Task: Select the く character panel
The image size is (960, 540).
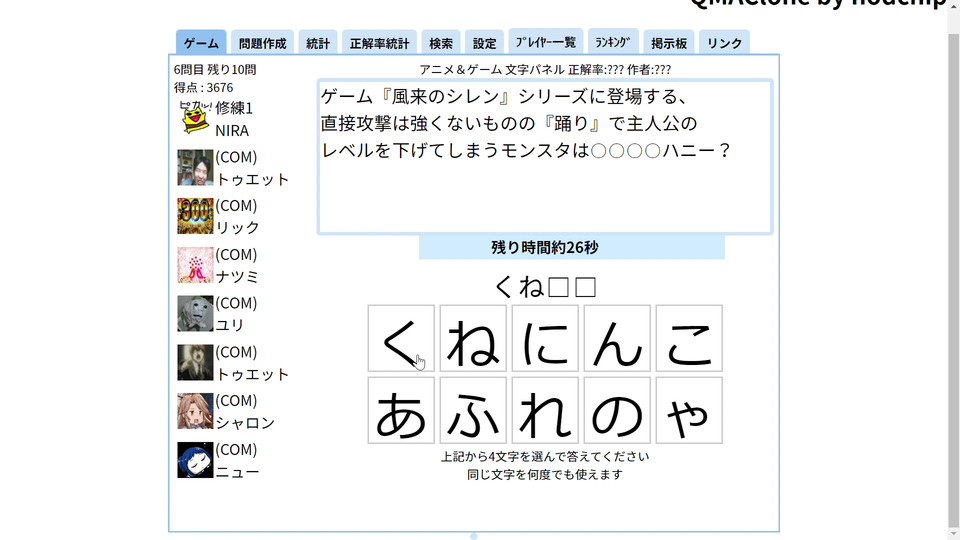Action: [x=401, y=338]
